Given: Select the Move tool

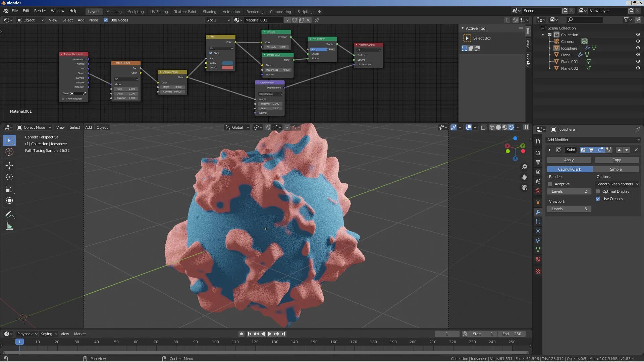Looking at the screenshot, I should pos(9,165).
